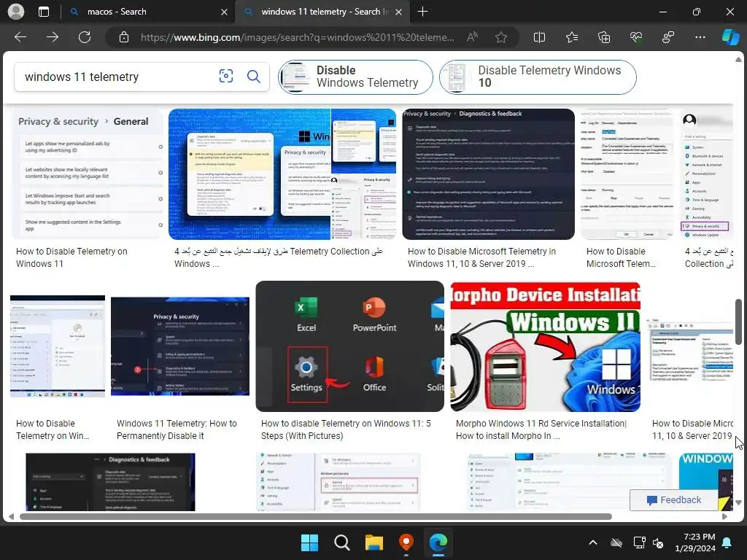This screenshot has width=747, height=560.
Task: Open the browser profile avatar
Action: 16,12
